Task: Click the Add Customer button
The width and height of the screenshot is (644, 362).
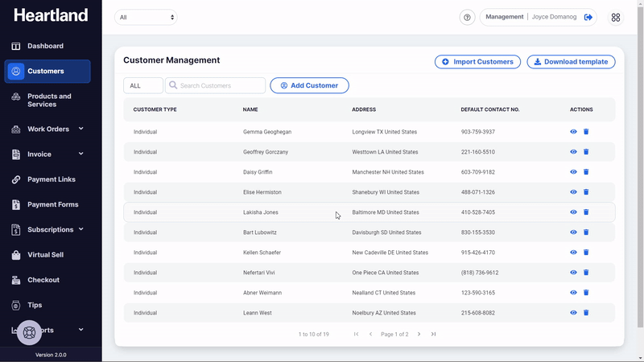Action: point(309,85)
